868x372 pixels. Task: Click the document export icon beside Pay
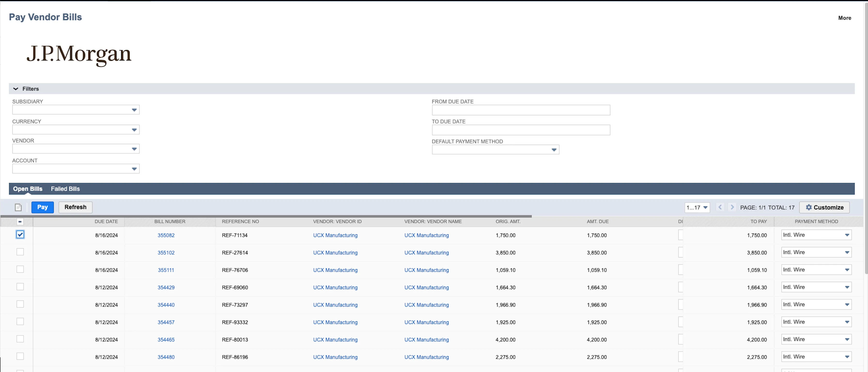click(x=18, y=207)
